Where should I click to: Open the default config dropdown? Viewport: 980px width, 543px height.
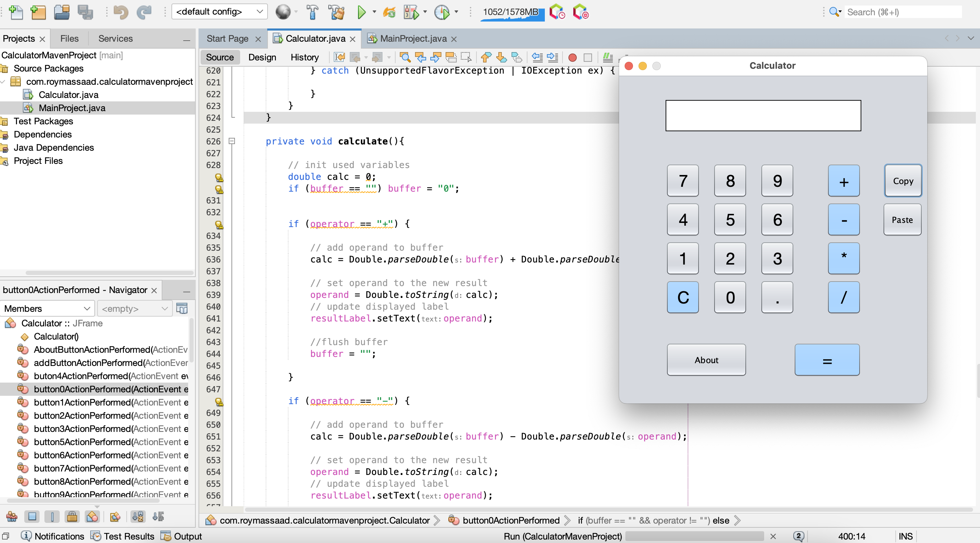click(x=220, y=12)
